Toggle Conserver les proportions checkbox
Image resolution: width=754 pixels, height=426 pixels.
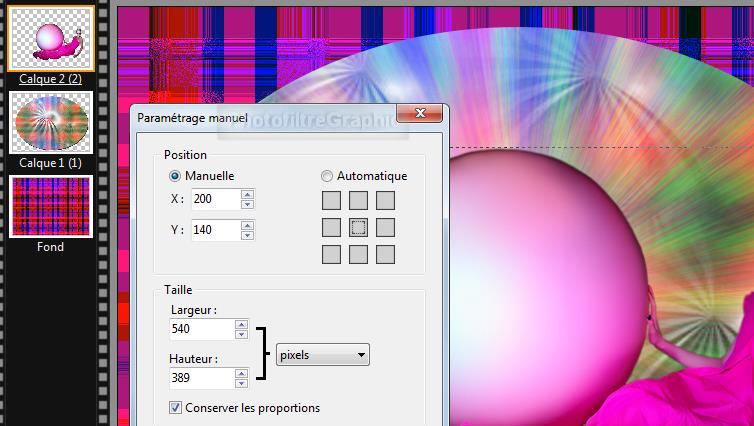[176, 408]
